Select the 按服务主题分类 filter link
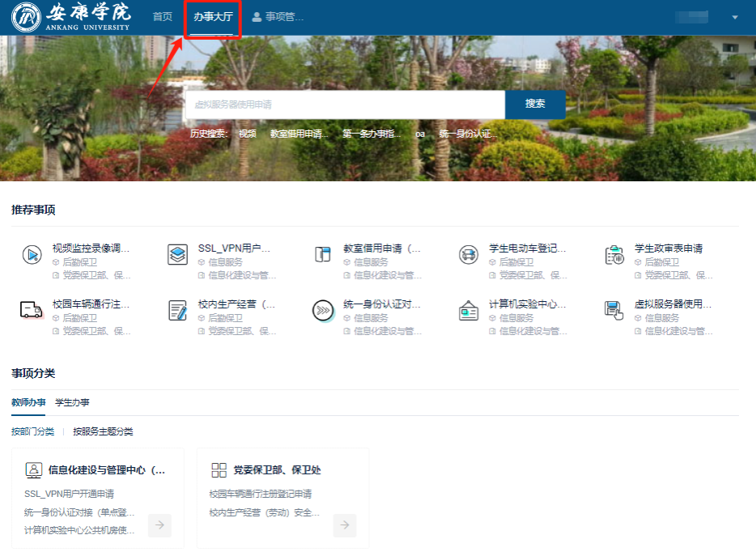The height and width of the screenshot is (552, 756). coord(103,431)
